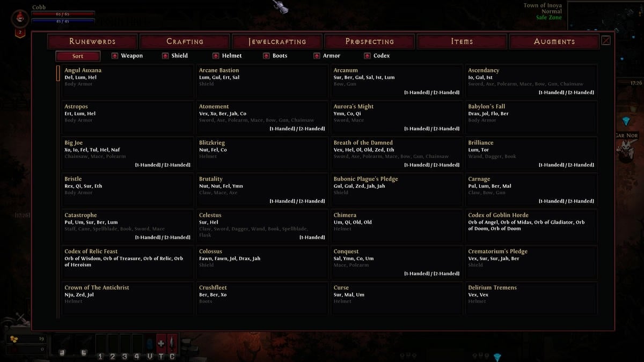
Task: Click the red health bar
Action: [63, 14]
